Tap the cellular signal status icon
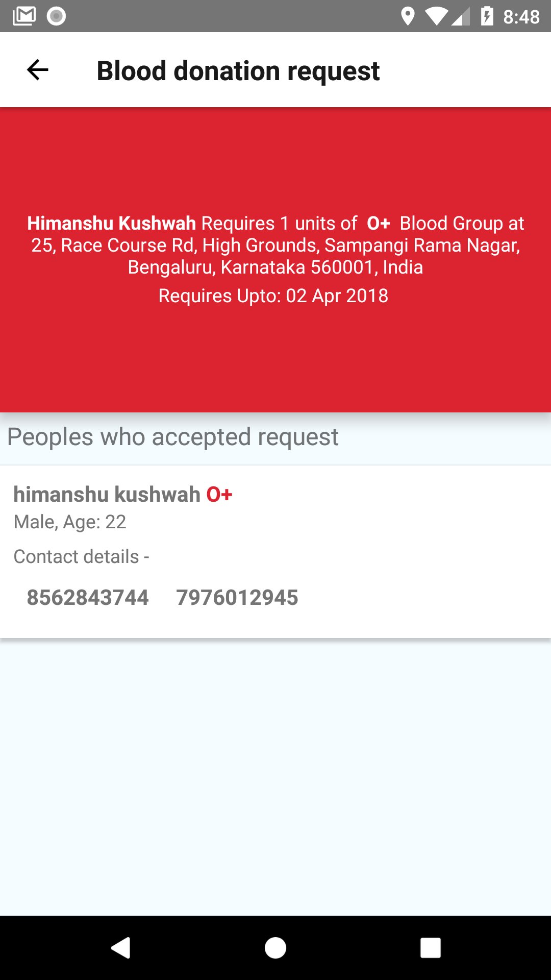Screen dimensions: 551x980 (x=461, y=17)
